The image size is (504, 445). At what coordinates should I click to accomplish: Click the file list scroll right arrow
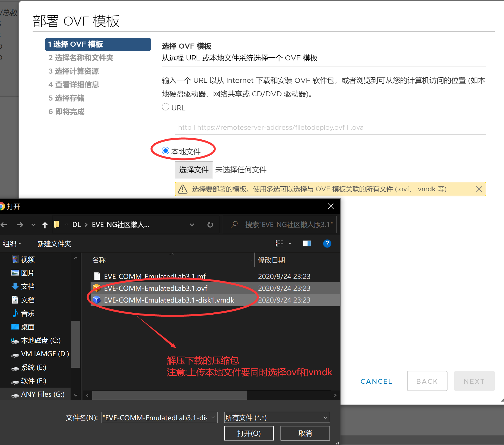(x=335, y=395)
